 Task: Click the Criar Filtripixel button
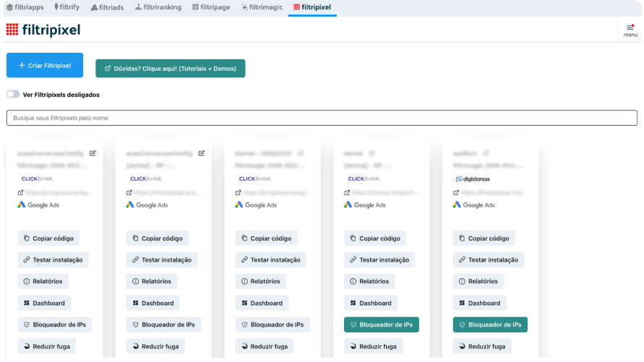tap(45, 65)
